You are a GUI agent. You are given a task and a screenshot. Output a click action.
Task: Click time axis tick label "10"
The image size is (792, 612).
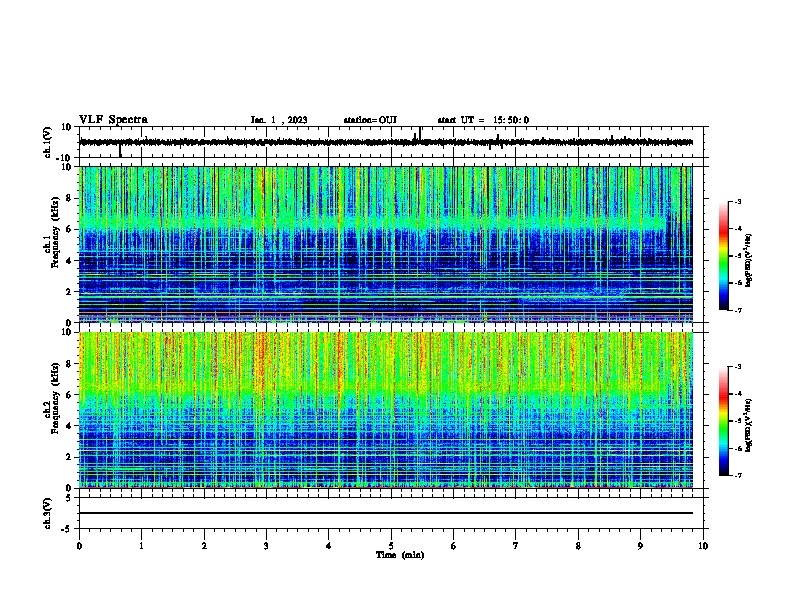click(703, 546)
